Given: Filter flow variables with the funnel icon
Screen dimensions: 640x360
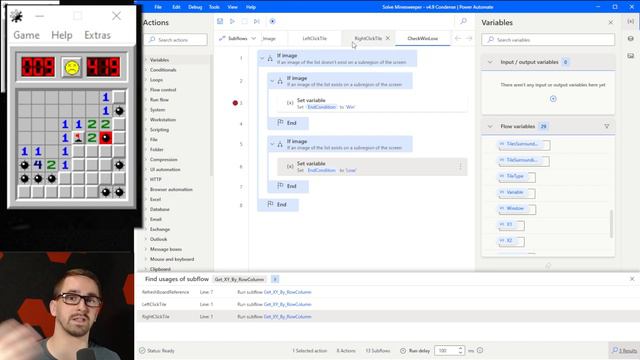Looking at the screenshot, I should (607, 127).
